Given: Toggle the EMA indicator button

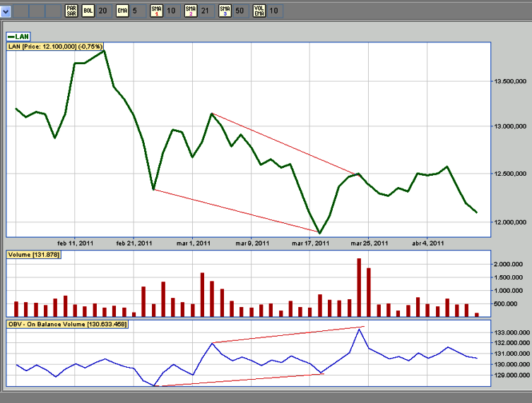Looking at the screenshot, I should (x=122, y=11).
